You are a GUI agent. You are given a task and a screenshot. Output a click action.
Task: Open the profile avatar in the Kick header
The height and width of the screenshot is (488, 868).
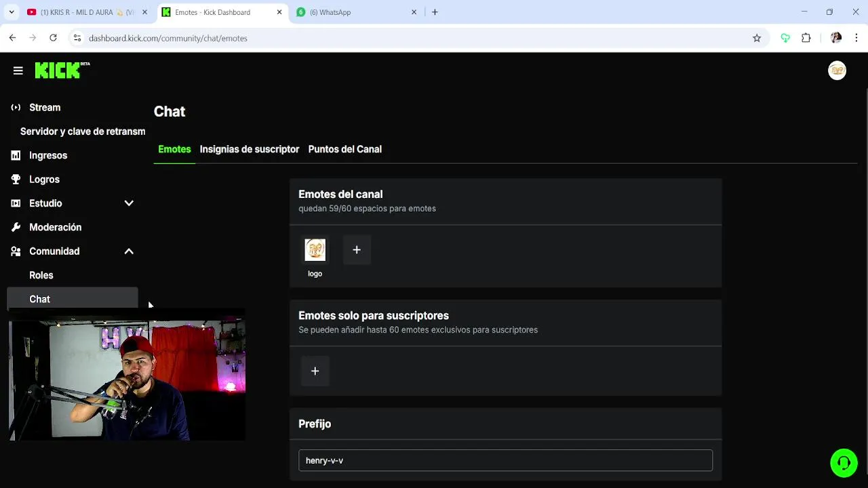837,70
